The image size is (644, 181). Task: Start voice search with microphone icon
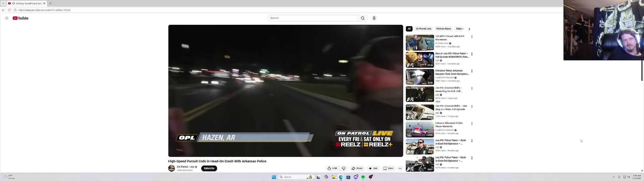click(374, 18)
